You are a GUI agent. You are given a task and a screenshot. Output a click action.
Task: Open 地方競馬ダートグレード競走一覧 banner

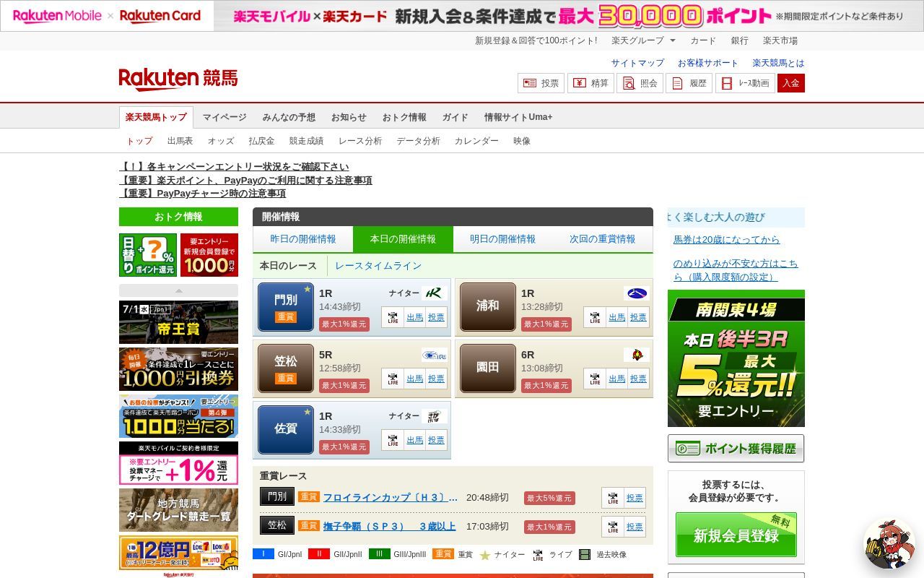[178, 510]
